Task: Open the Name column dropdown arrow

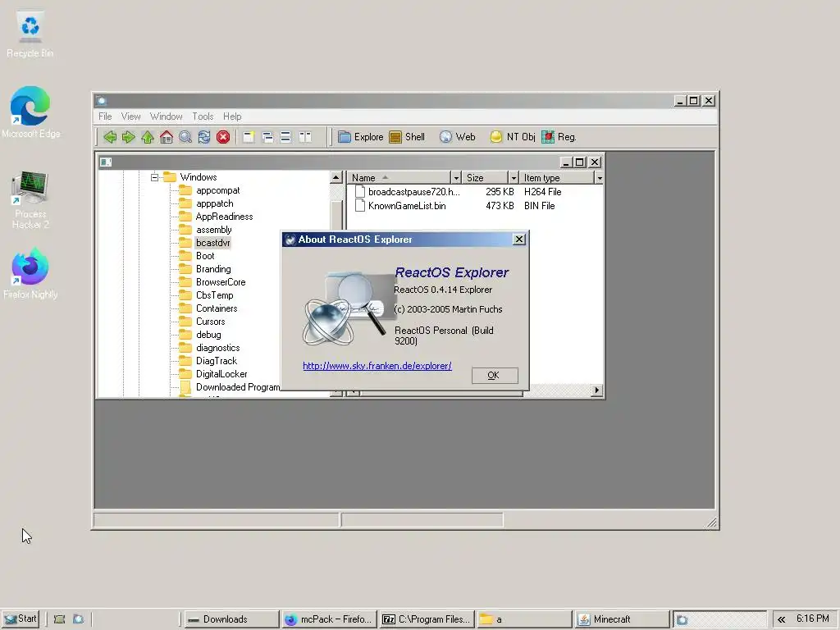Action: (456, 178)
